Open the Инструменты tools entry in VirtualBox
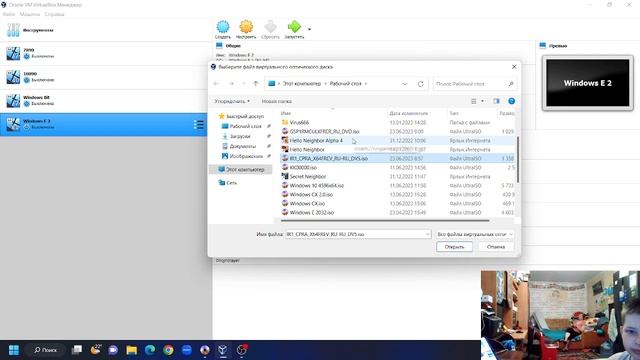The image size is (640, 360). (x=105, y=30)
